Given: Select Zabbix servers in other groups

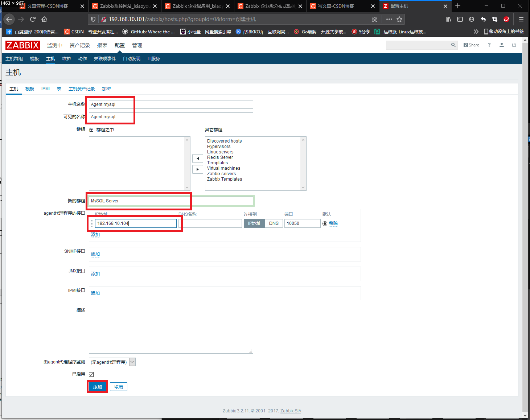Looking at the screenshot, I should (221, 174).
